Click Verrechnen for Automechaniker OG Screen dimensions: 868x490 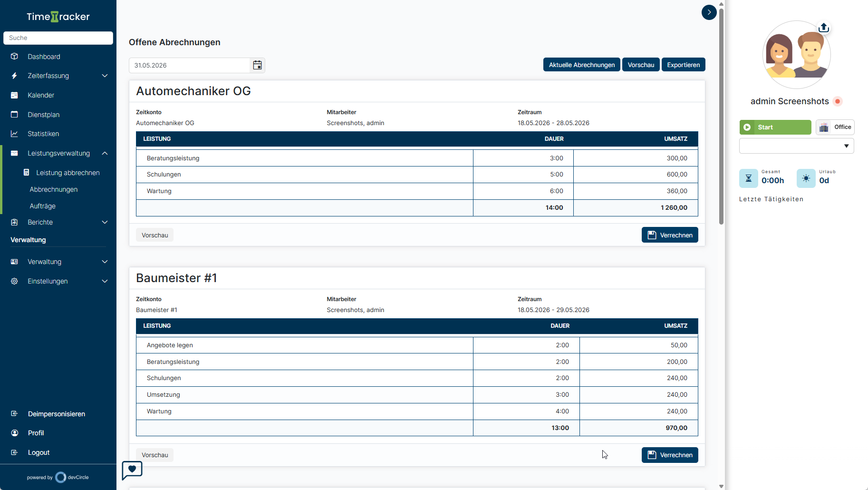point(670,235)
